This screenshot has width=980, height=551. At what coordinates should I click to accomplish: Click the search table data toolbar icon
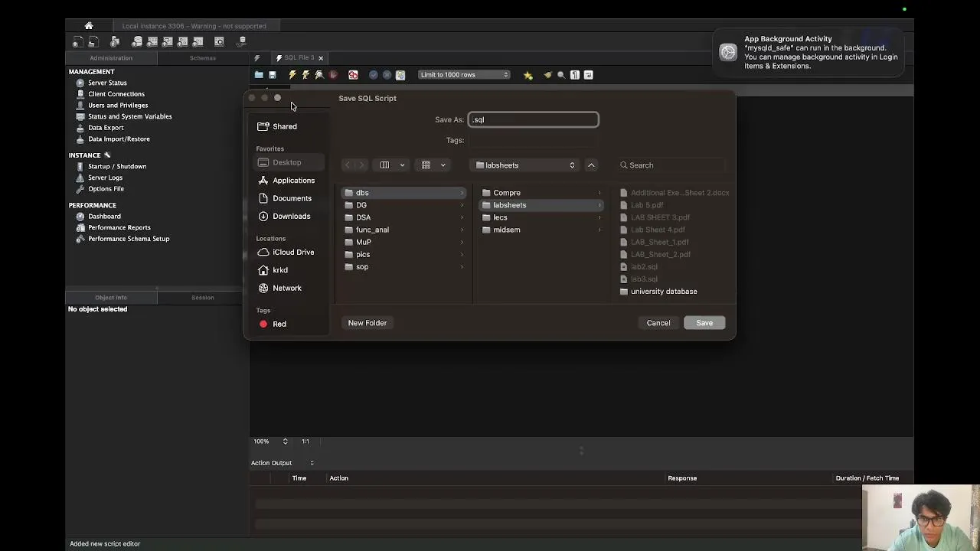click(219, 41)
